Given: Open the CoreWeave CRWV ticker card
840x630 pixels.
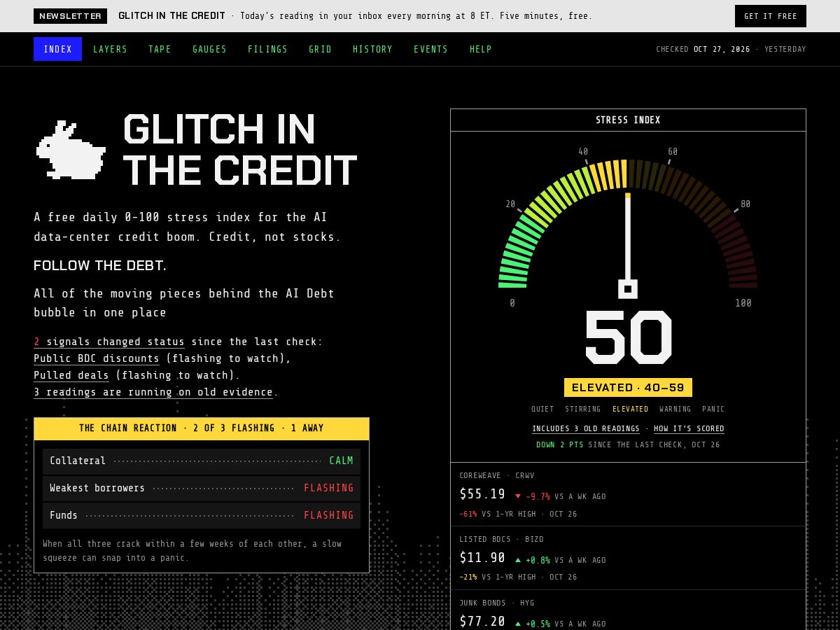Looking at the screenshot, I should pyautogui.click(x=628, y=494).
